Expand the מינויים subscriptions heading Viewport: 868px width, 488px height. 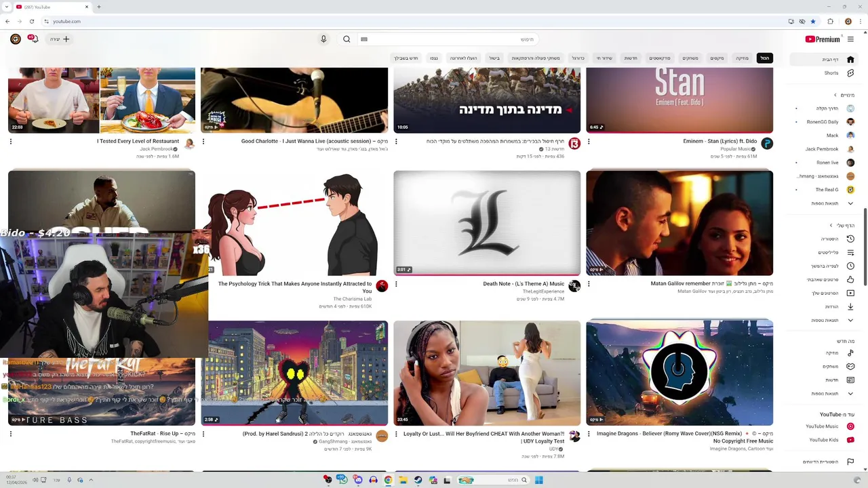(x=844, y=95)
